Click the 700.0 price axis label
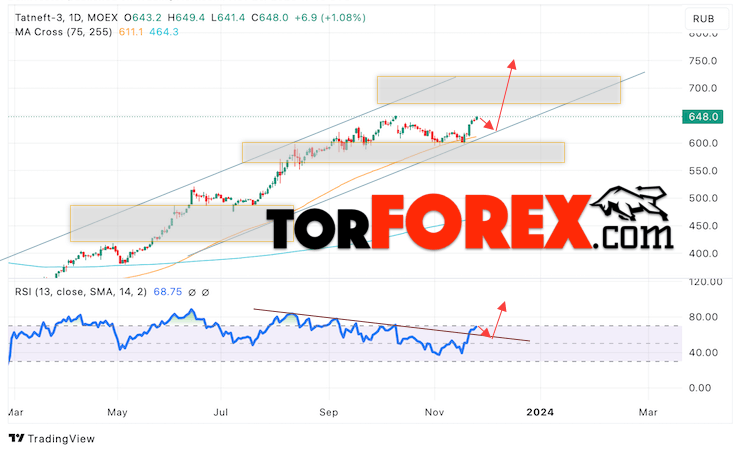 pos(703,88)
